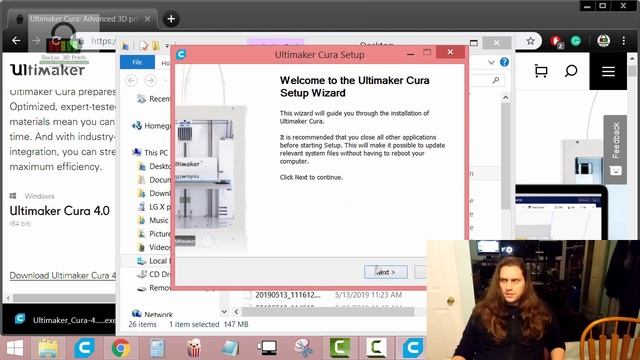Open the hamburger menu on the Ultimaker site
640x360 pixels.
[608, 71]
